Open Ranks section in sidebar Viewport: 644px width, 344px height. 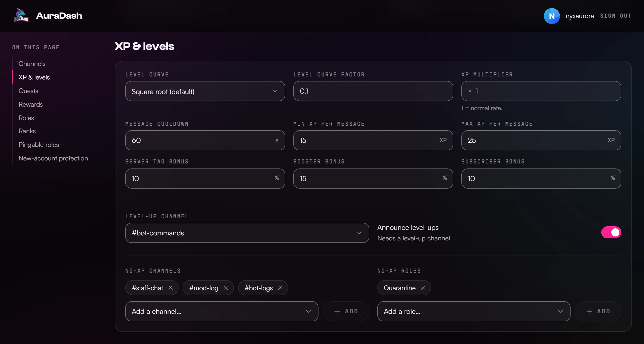click(27, 131)
